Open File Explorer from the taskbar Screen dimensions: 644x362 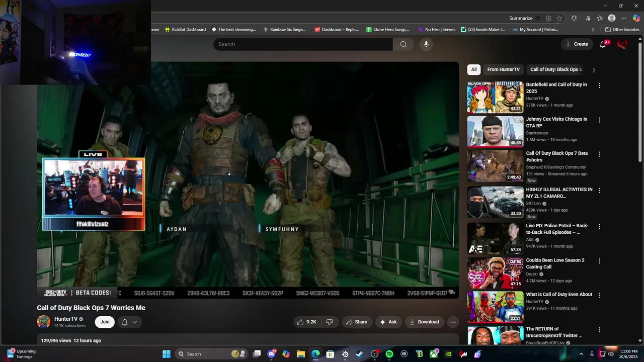point(300,354)
